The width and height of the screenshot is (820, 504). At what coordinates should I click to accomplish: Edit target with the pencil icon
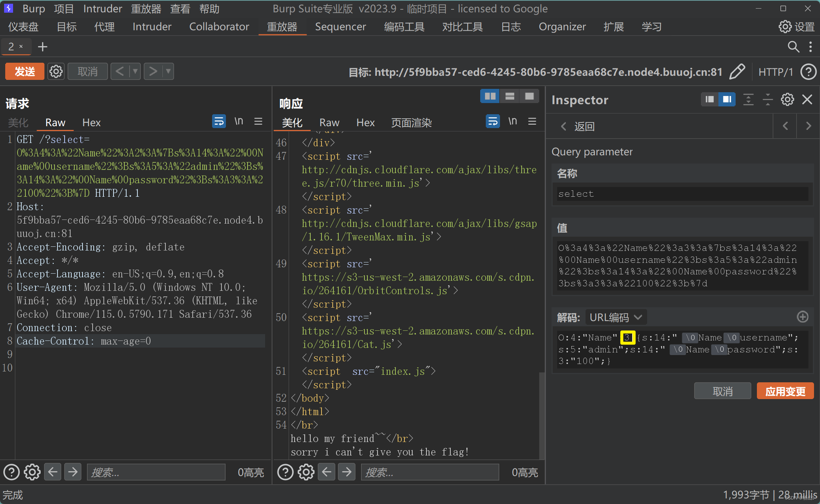point(737,72)
